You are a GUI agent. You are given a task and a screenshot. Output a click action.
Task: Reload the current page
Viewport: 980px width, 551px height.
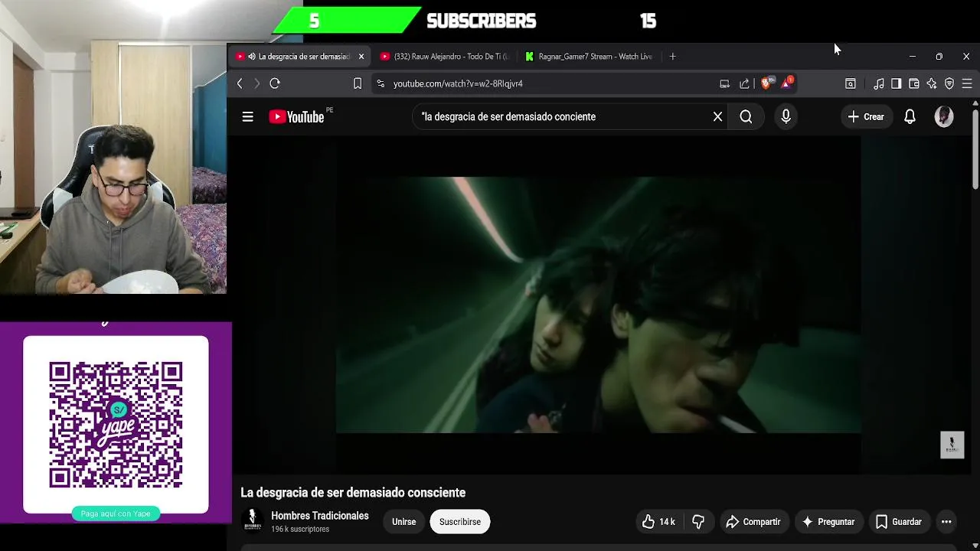click(275, 83)
